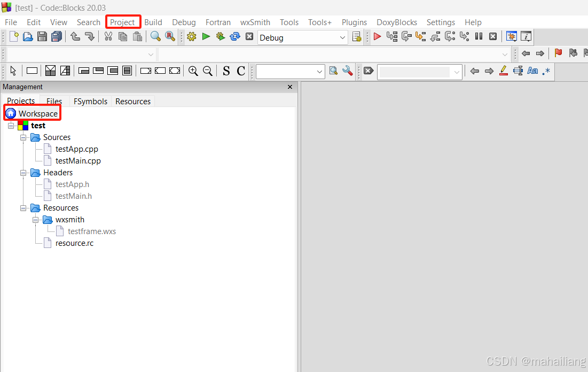Click the C toolbar button
The width and height of the screenshot is (588, 372).
(x=241, y=71)
